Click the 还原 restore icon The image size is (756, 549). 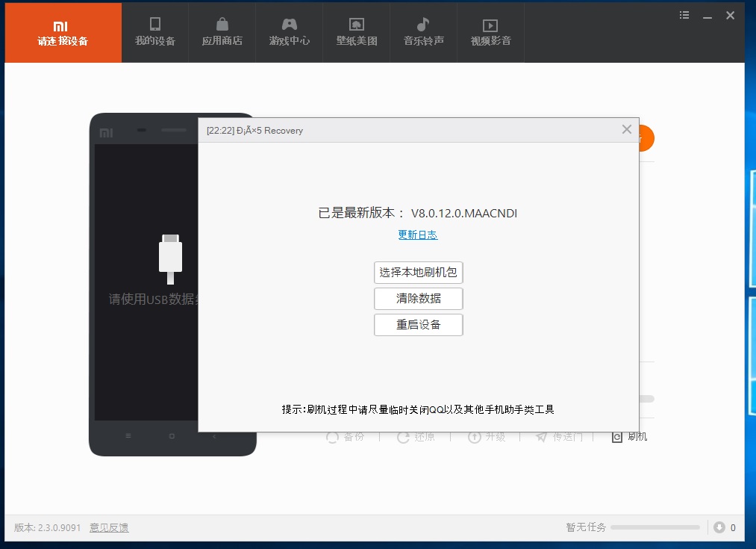[x=404, y=437]
